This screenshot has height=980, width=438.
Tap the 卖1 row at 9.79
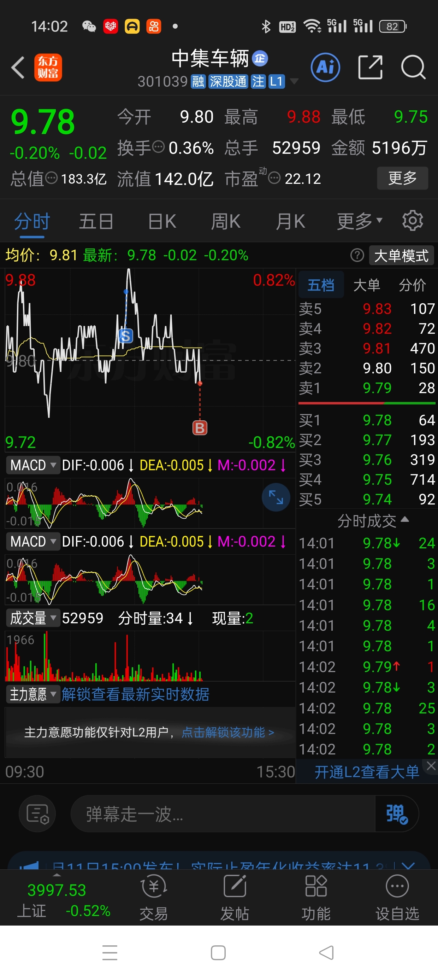point(367,388)
